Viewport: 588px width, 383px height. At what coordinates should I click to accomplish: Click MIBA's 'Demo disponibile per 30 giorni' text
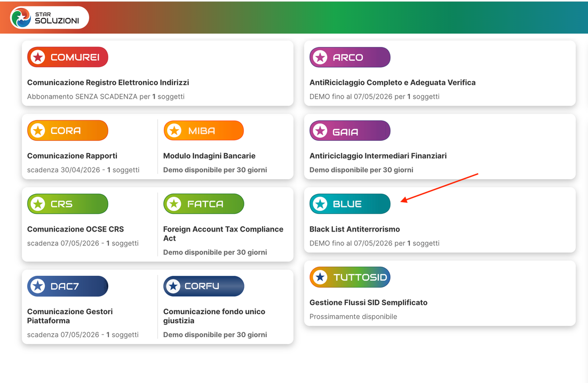[215, 170]
